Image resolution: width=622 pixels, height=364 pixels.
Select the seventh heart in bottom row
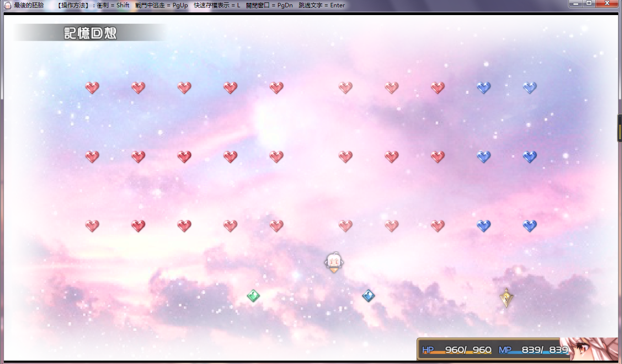(x=392, y=225)
